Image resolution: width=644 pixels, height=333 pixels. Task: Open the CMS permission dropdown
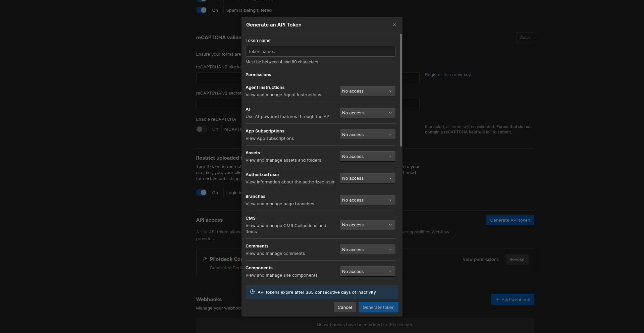(367, 225)
